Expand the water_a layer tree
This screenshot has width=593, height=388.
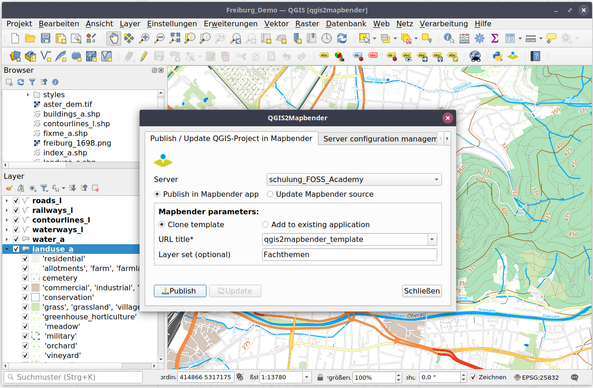pos(7,239)
